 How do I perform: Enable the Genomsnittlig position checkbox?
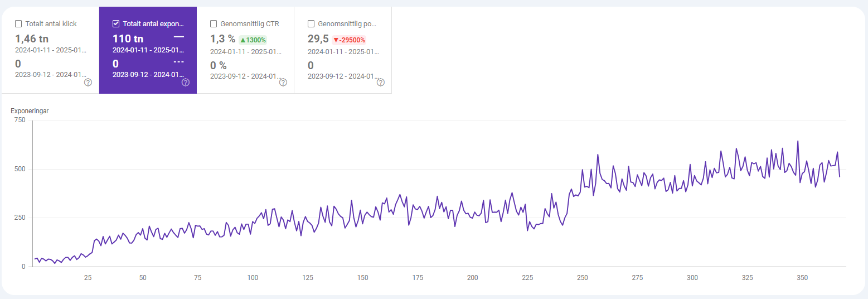click(x=311, y=24)
